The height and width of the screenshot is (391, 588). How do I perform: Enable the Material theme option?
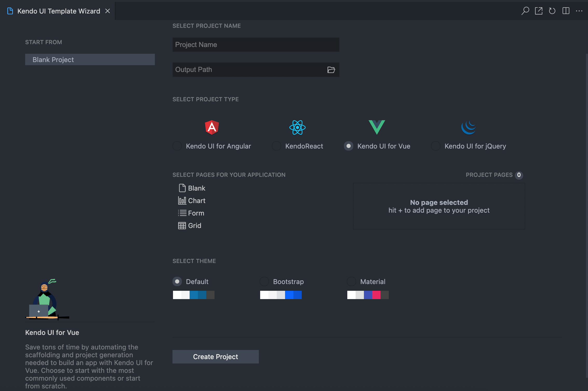point(351,281)
